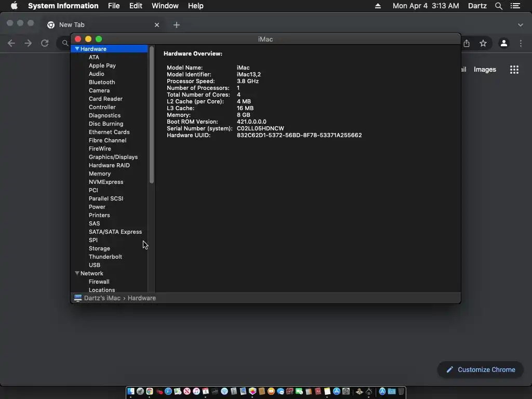Select Audio in the sidebar

pos(96,74)
